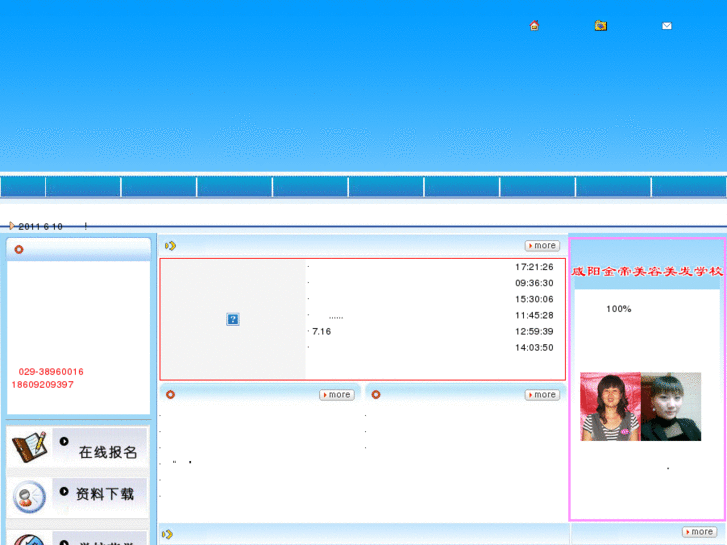The height and width of the screenshot is (545, 727).
Task: Click the red circle icon in middle-right panel header
Action: tap(376, 394)
